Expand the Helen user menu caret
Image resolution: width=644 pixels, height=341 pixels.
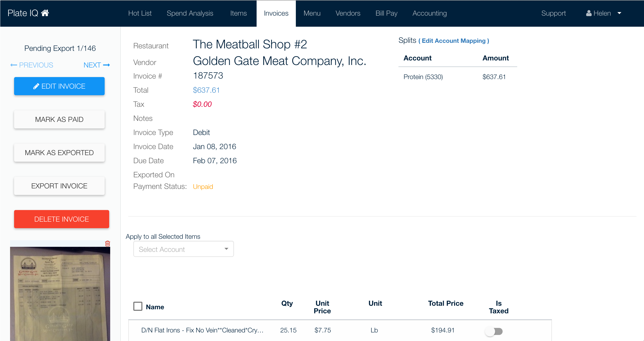coord(619,13)
